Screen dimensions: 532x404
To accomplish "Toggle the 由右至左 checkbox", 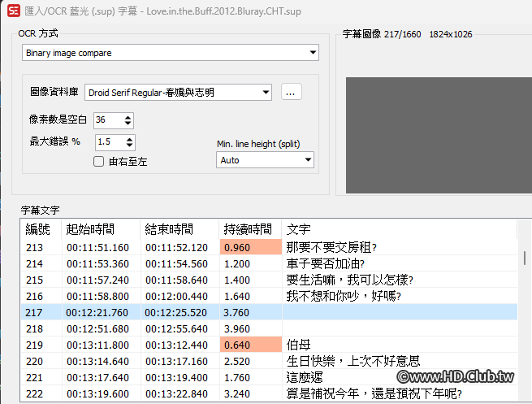I will coord(98,162).
